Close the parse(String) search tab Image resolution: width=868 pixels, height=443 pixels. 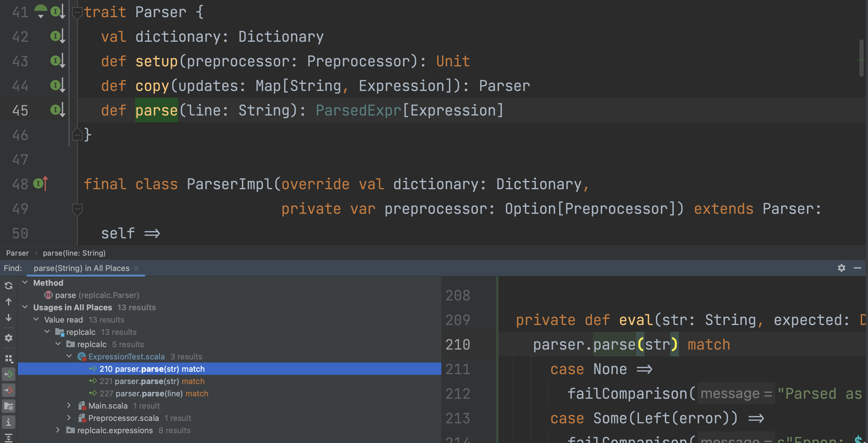coord(137,269)
